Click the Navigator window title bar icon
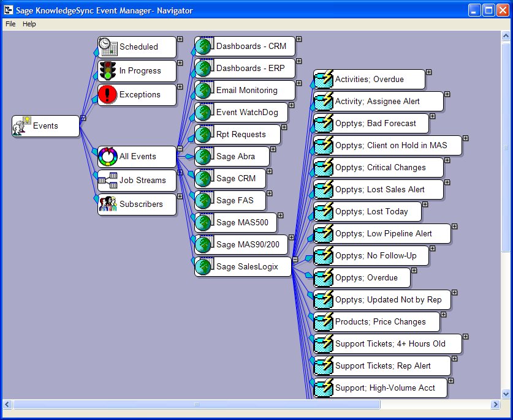The image size is (513, 420). pos(8,10)
